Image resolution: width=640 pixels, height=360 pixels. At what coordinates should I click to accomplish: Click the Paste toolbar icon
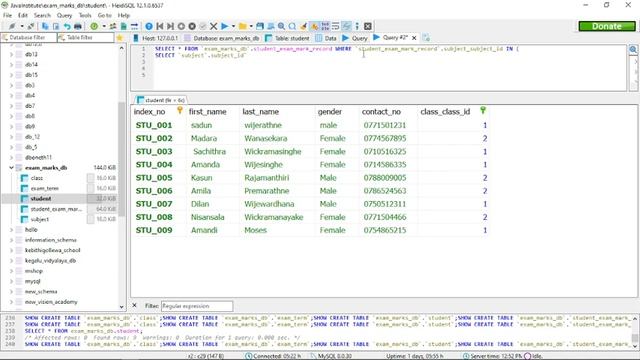click(56, 26)
